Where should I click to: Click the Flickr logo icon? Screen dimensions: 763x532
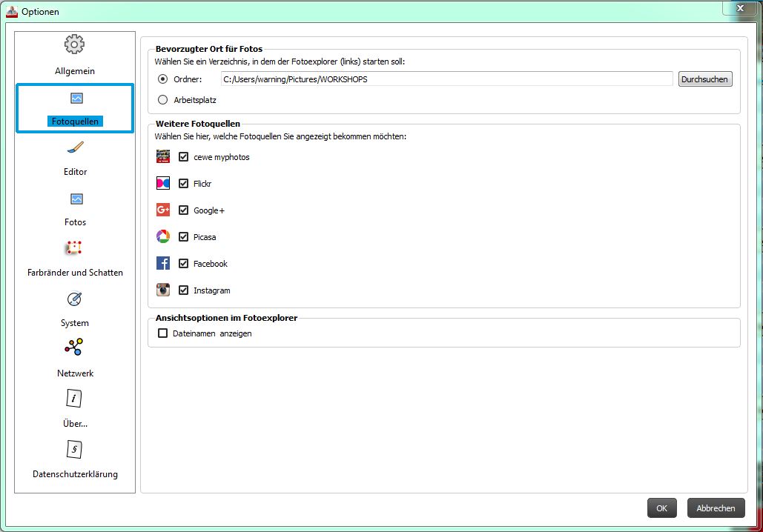coord(163,184)
